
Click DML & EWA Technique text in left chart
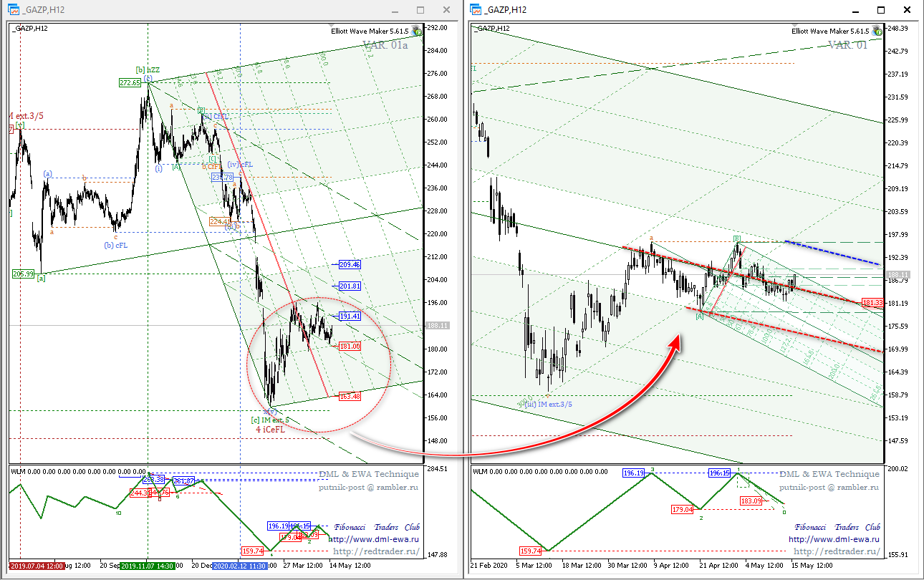coord(369,474)
